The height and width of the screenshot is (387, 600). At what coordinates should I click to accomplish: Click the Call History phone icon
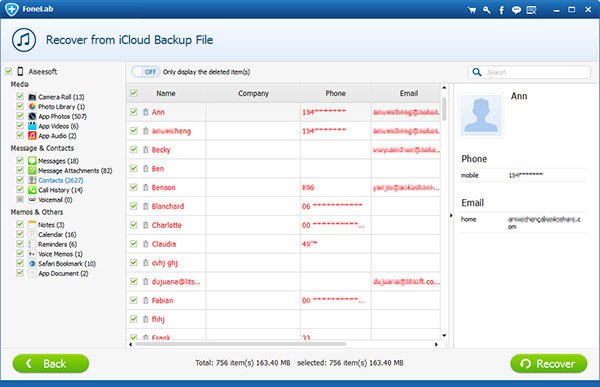[x=32, y=190]
